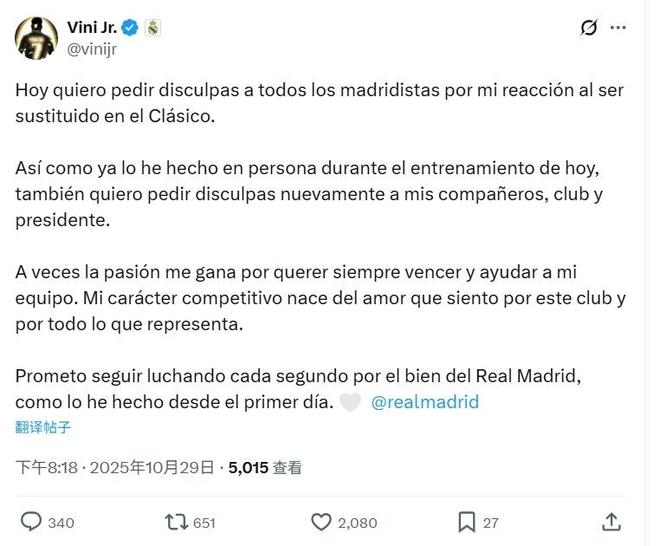
Task: Open the @realmadrid mention link
Action: click(425, 402)
